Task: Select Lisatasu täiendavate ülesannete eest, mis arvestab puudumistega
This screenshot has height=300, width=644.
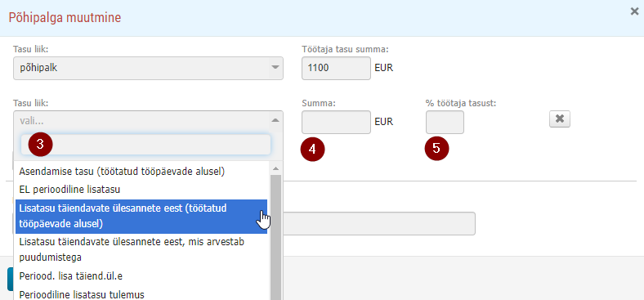Action: click(x=141, y=250)
